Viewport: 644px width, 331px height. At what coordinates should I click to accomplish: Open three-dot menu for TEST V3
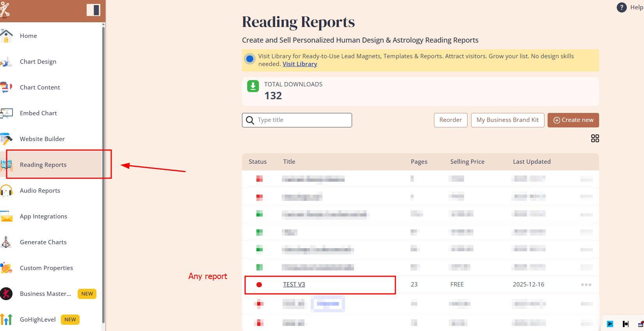[586, 284]
